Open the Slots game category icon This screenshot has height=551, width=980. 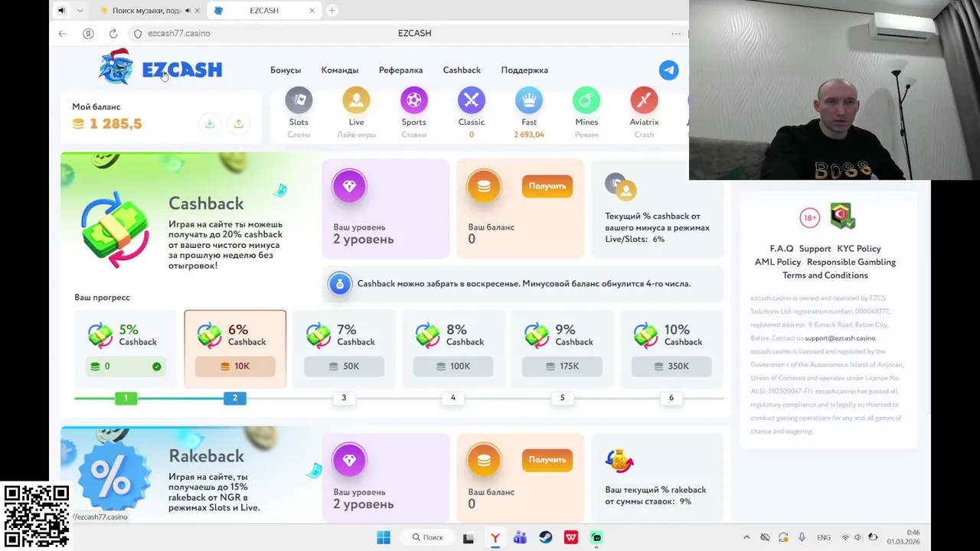(x=299, y=100)
